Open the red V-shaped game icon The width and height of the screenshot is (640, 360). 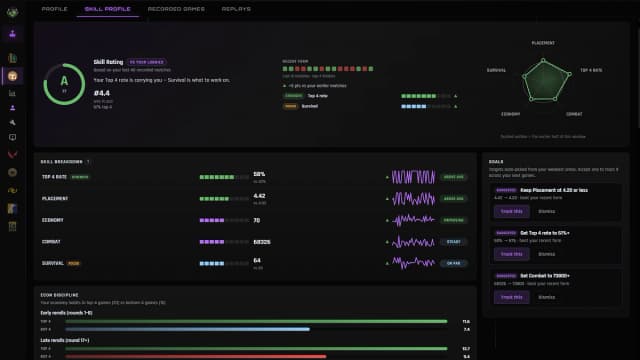(13, 154)
